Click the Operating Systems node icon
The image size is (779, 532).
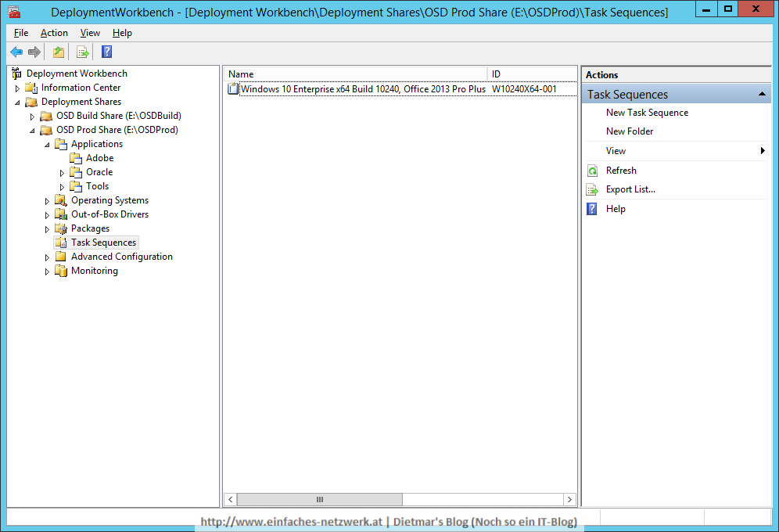(x=61, y=200)
